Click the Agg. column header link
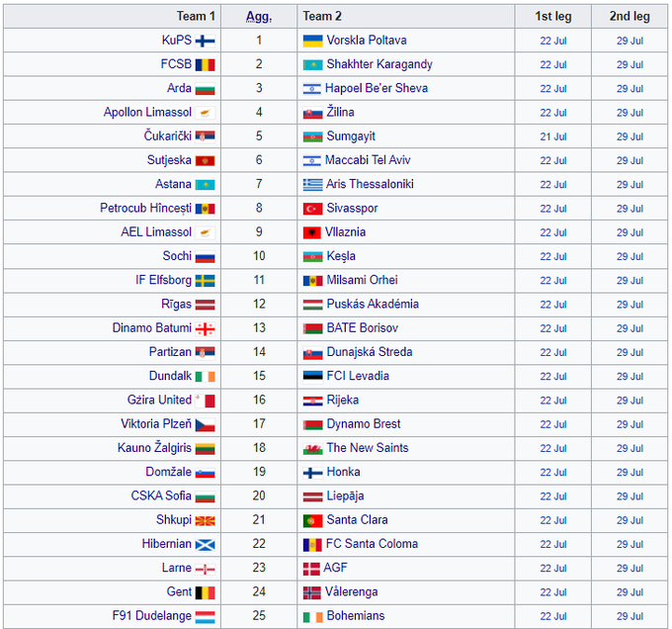 pyautogui.click(x=259, y=16)
